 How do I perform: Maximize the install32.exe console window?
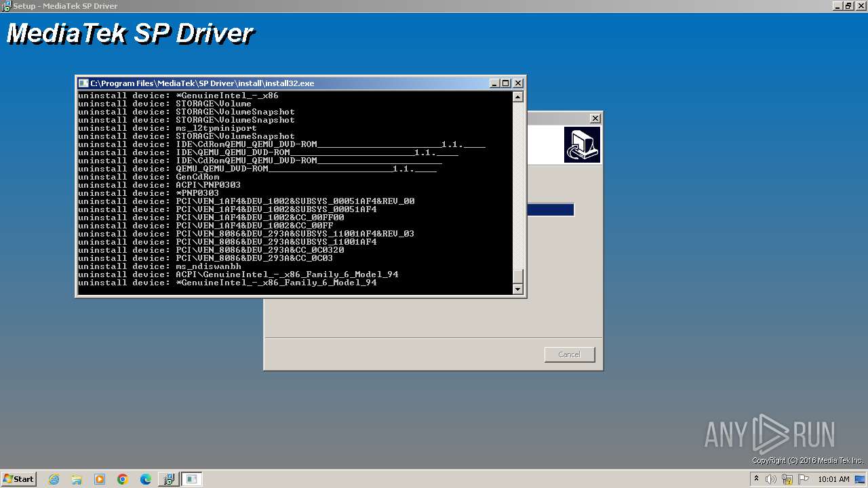pos(506,83)
